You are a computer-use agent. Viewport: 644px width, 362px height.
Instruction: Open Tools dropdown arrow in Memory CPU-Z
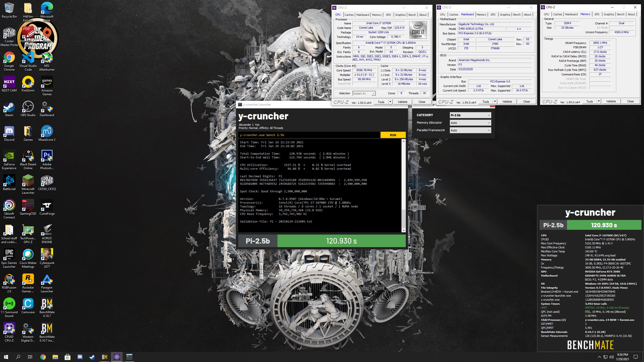[599, 101]
